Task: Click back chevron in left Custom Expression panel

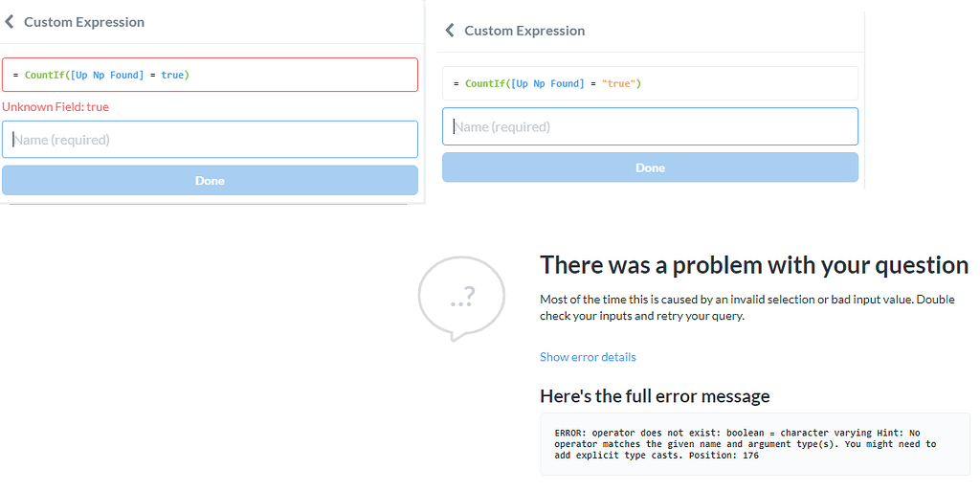Action: pos(10,22)
